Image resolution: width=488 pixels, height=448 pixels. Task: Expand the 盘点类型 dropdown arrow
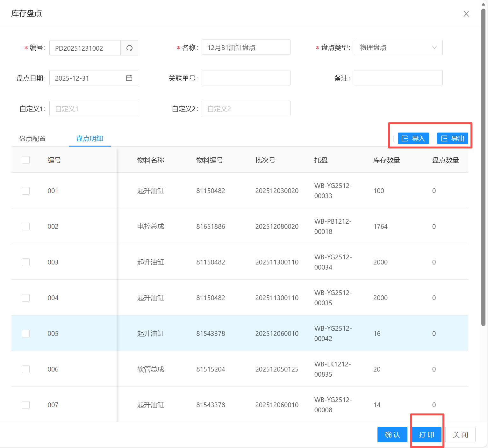(x=434, y=47)
